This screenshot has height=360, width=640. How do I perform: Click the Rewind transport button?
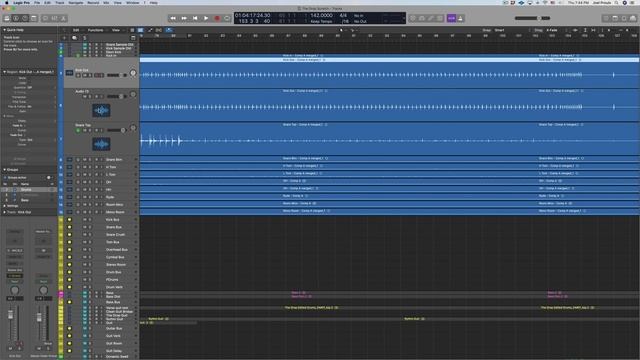tap(173, 18)
